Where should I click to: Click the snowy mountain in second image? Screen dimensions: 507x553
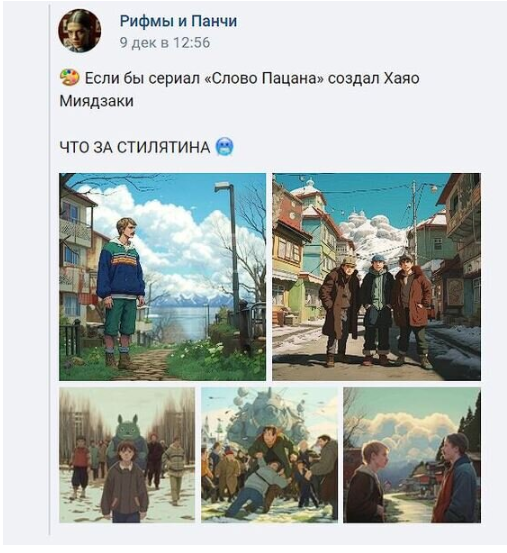[375, 231]
